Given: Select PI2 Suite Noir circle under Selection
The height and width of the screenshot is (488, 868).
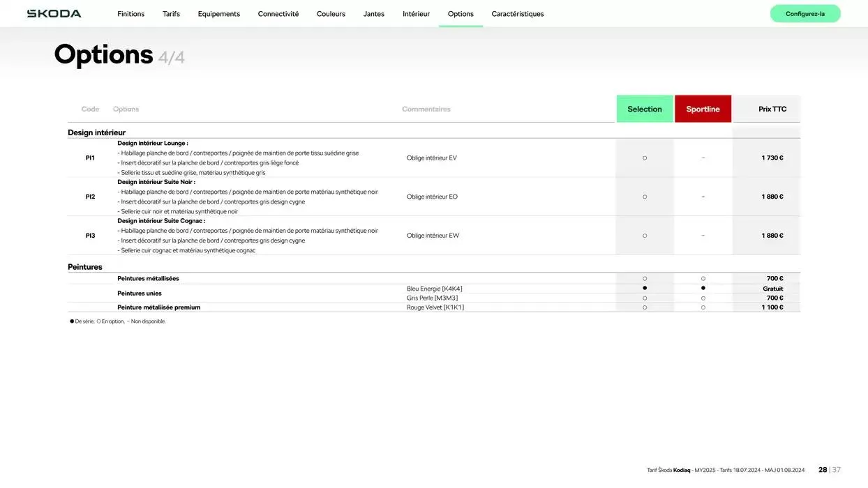Looking at the screenshot, I should coord(645,197).
